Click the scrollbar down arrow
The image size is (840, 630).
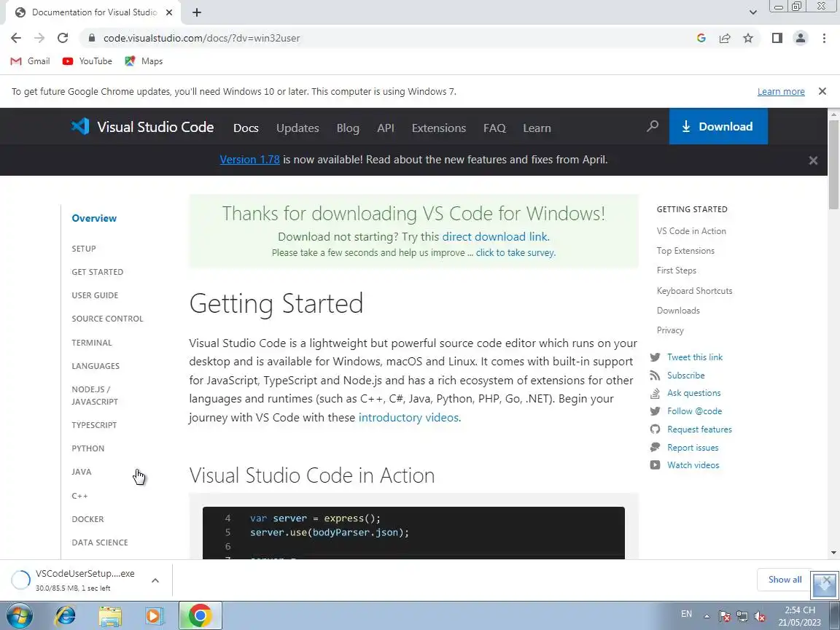click(x=833, y=553)
